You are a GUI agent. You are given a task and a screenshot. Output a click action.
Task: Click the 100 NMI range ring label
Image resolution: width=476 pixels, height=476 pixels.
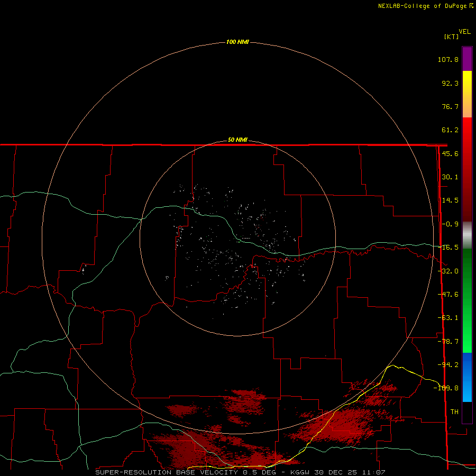[237, 42]
